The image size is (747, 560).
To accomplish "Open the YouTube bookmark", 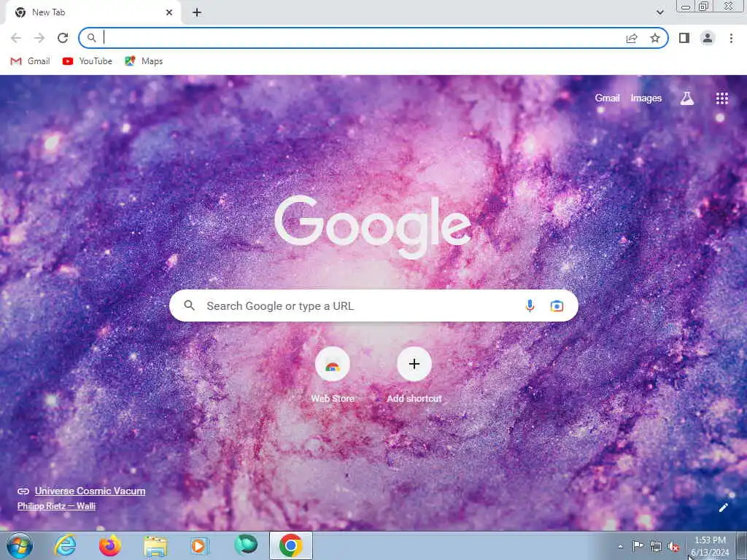I will [88, 61].
